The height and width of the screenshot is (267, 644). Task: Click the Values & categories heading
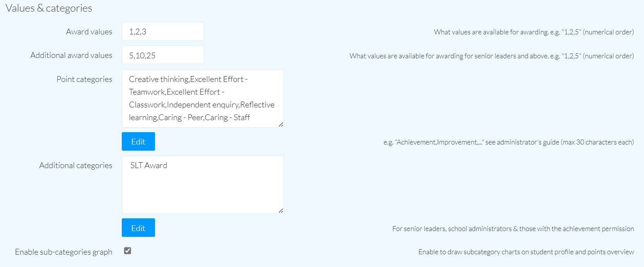48,8
